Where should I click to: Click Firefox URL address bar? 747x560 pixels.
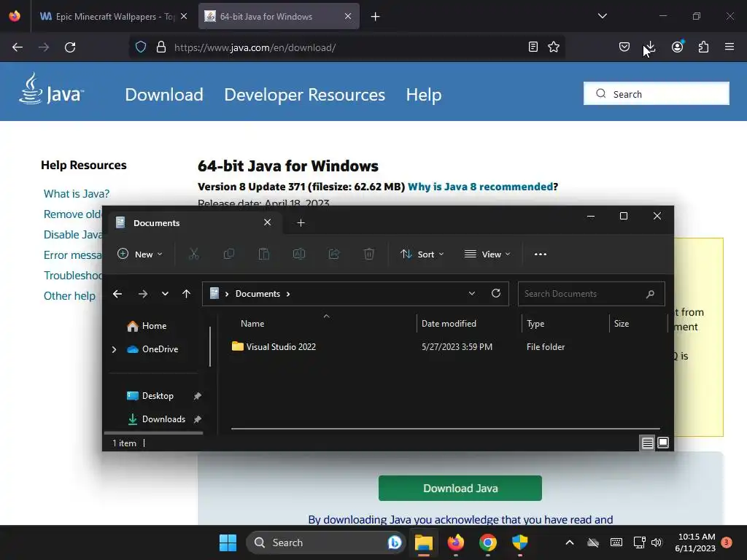[x=347, y=47]
